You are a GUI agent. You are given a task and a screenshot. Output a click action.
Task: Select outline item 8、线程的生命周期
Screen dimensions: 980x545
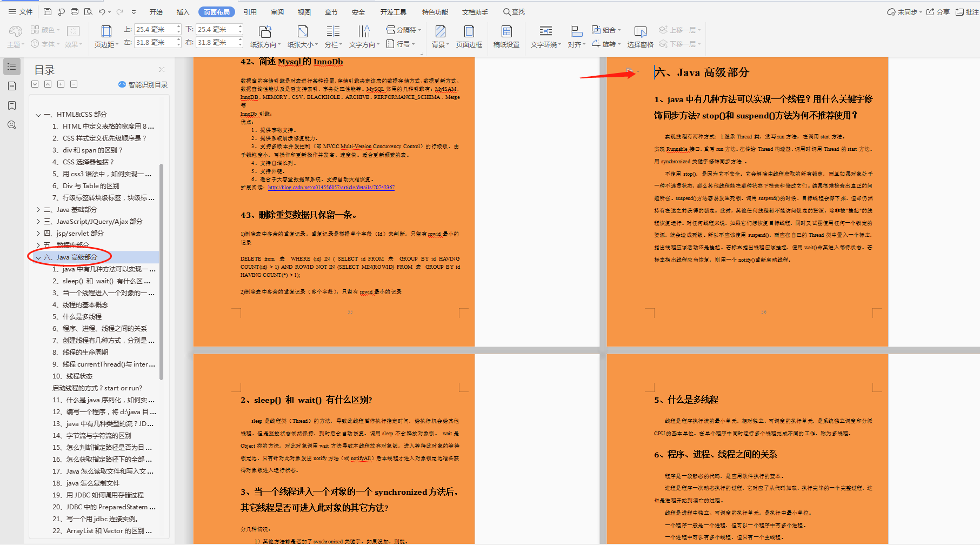[x=80, y=353]
